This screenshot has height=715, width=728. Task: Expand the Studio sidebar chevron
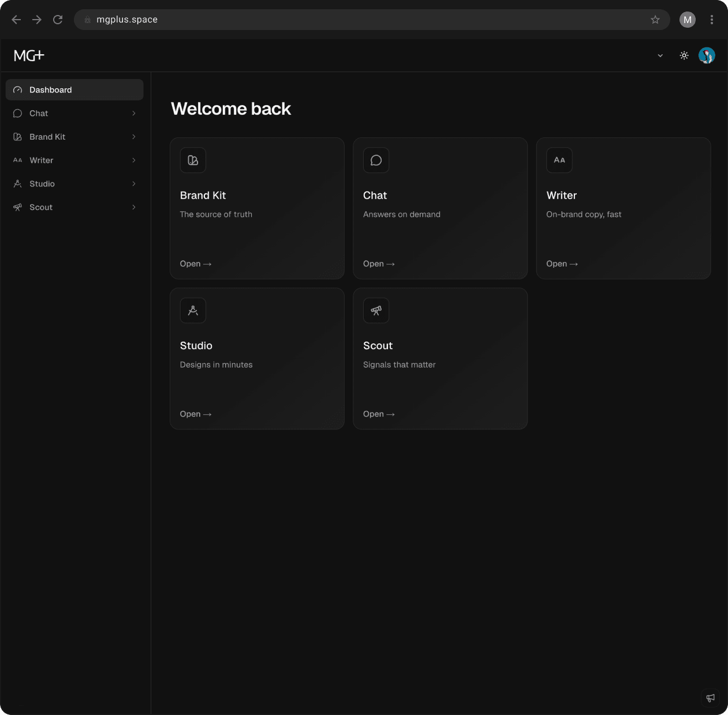(134, 184)
